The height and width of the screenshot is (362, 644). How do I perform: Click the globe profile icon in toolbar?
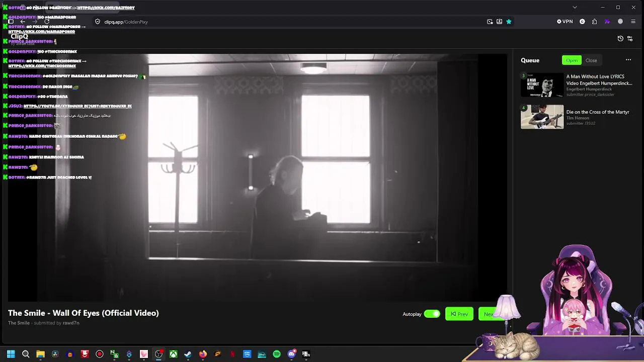click(x=620, y=22)
